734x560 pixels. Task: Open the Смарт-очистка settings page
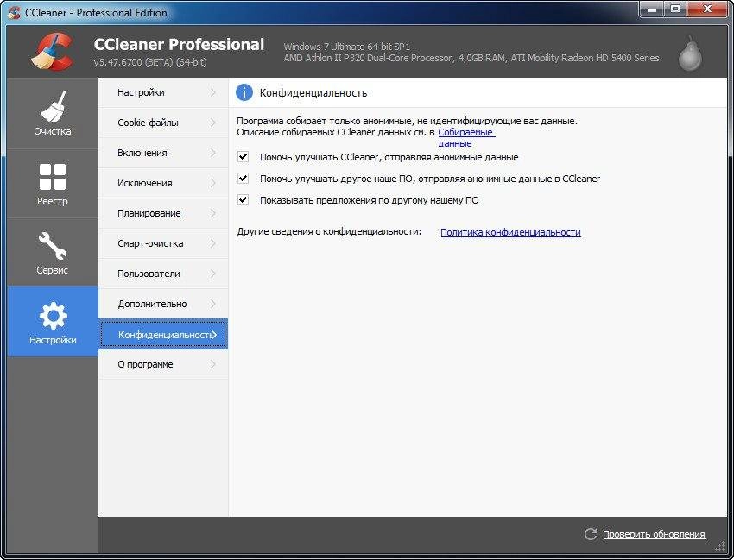point(163,243)
